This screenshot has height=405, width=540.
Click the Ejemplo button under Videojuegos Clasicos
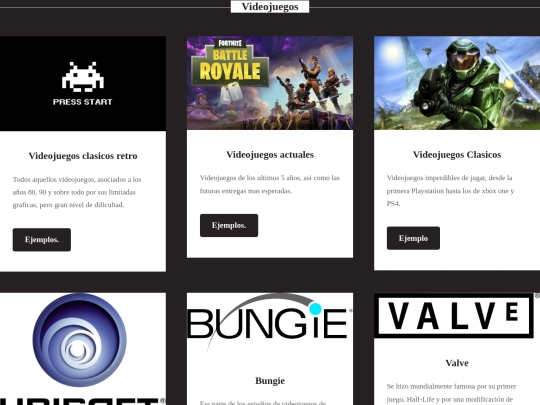[413, 238]
